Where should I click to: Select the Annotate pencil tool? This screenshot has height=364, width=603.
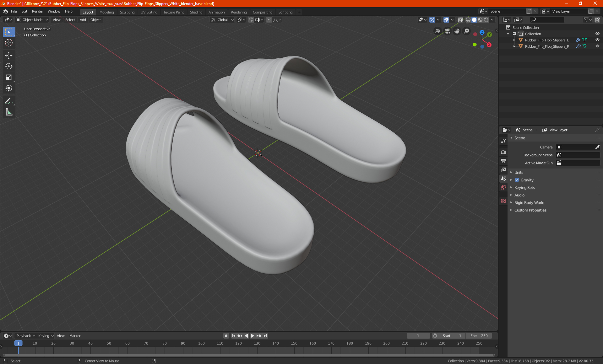pyautogui.click(x=9, y=101)
